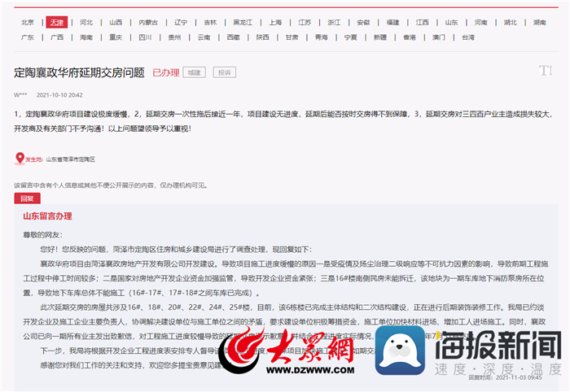
Task: Open the 河北 province tab
Action: 86,23
